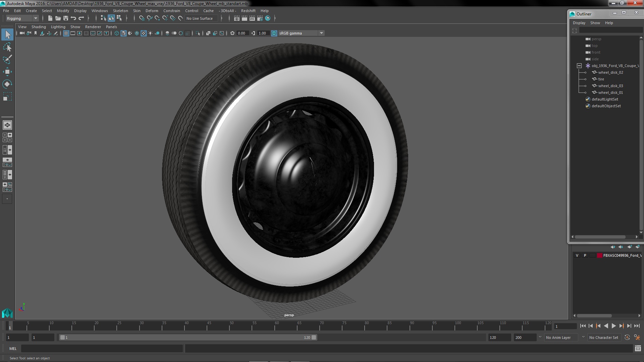Toggle use all lights in viewport
644x362 pixels.
click(150, 33)
